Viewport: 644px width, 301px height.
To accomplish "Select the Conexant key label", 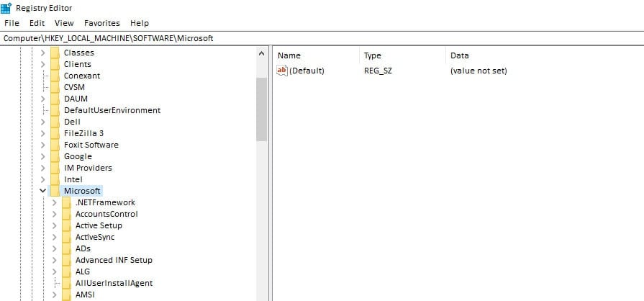I will tap(82, 76).
